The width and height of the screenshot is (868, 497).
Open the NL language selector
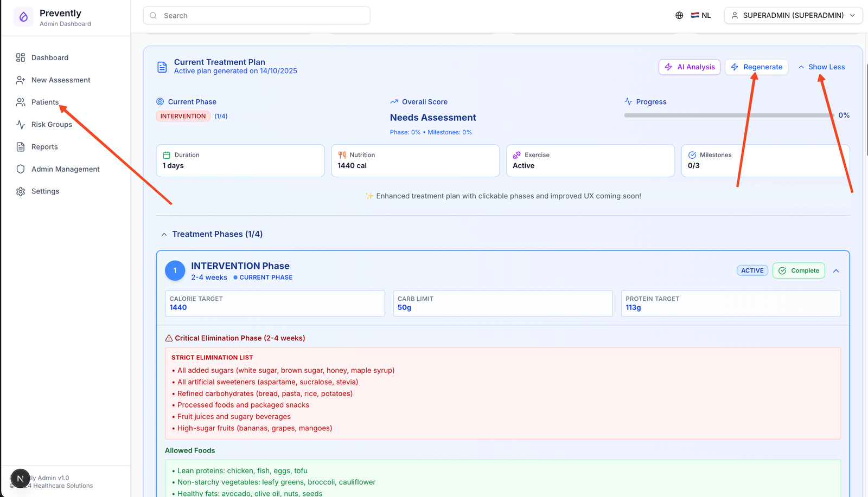[x=700, y=15]
